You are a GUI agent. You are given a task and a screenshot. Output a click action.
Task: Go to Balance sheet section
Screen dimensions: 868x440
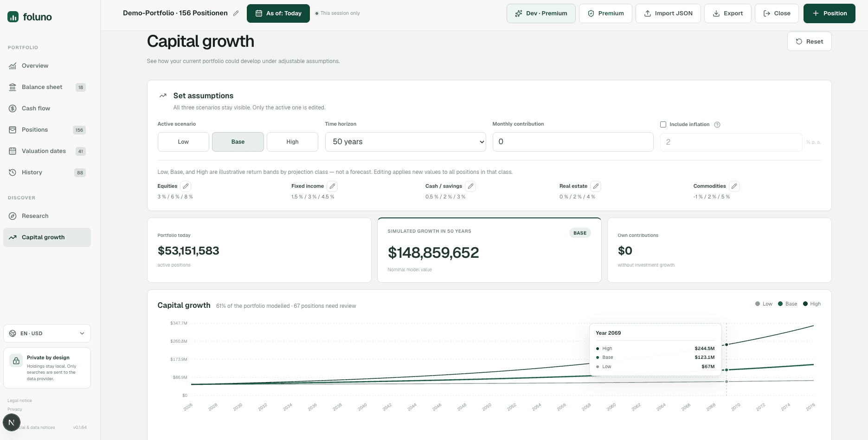47,87
